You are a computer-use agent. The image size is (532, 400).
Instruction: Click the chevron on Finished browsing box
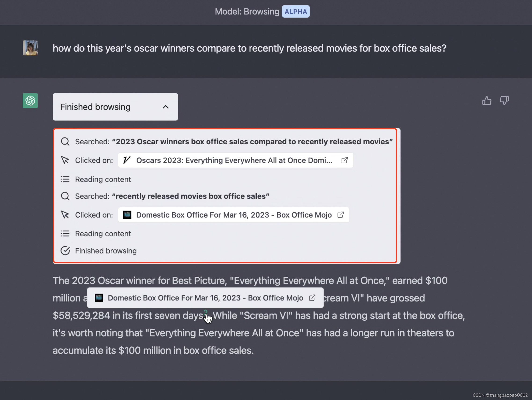point(165,107)
